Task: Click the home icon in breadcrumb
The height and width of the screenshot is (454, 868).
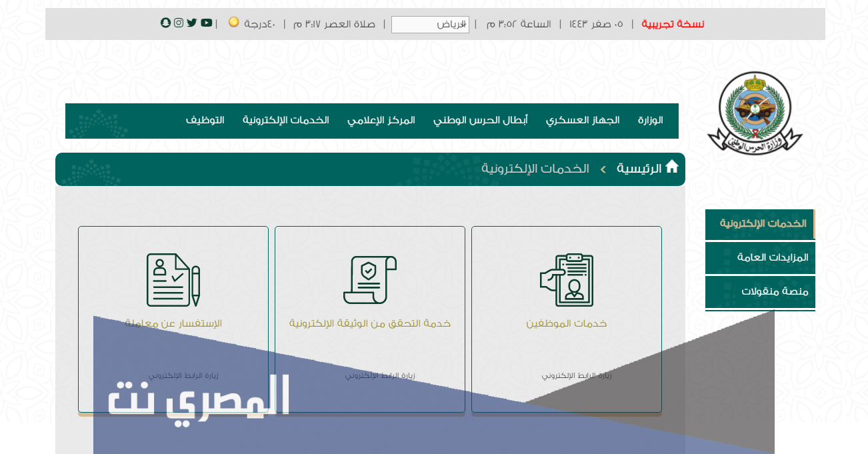Action: click(672, 167)
